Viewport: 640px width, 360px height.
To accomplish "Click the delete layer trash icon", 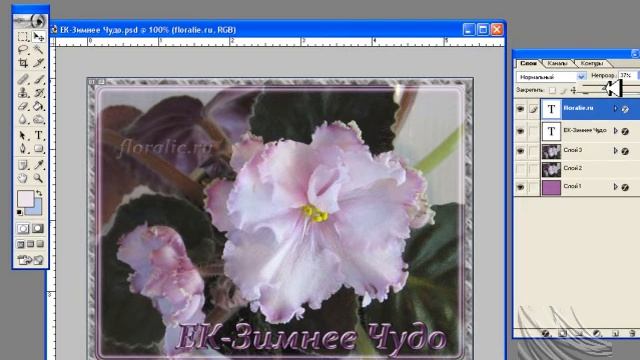I will tap(632, 333).
